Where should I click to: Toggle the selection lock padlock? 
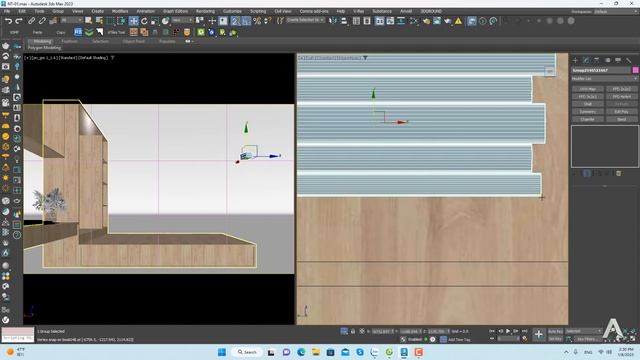pyautogui.click(x=353, y=331)
